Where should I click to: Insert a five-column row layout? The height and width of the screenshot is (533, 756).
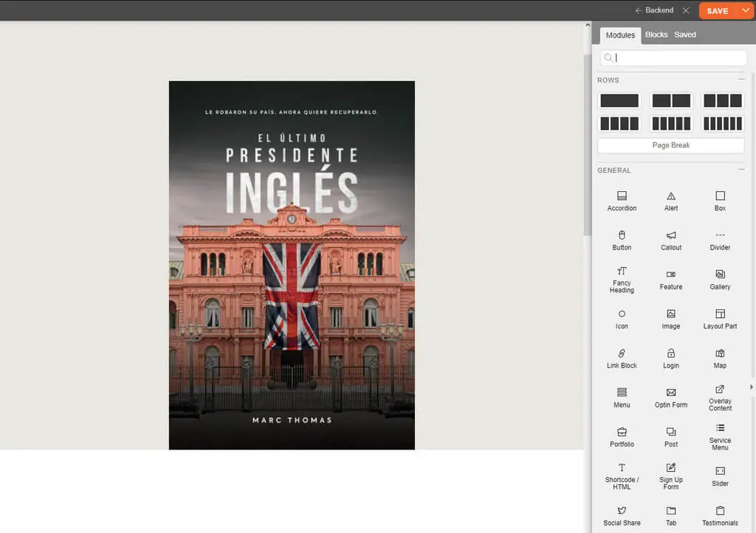point(670,123)
